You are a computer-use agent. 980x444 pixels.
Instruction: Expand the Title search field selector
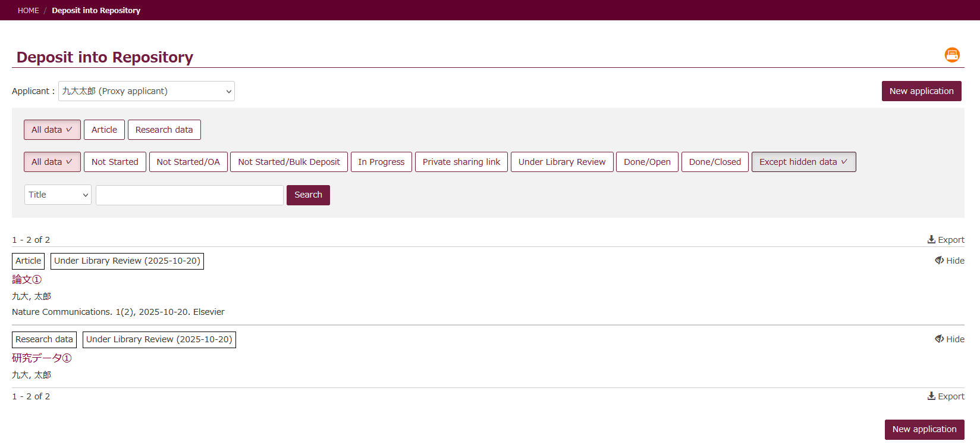click(58, 195)
